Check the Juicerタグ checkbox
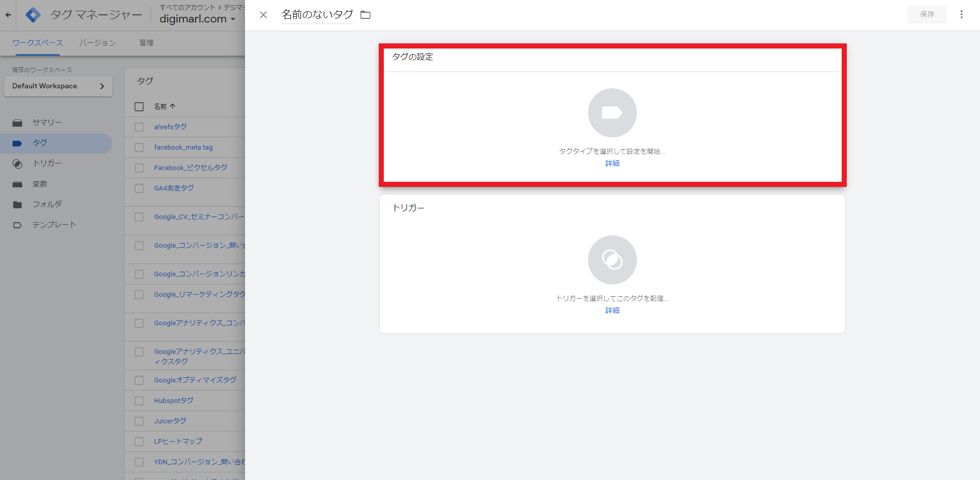Viewport: 980px width, 480px height. (x=139, y=421)
